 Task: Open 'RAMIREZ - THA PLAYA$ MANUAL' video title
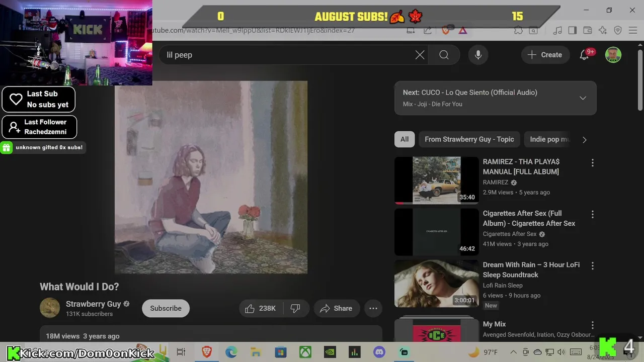pos(521,166)
